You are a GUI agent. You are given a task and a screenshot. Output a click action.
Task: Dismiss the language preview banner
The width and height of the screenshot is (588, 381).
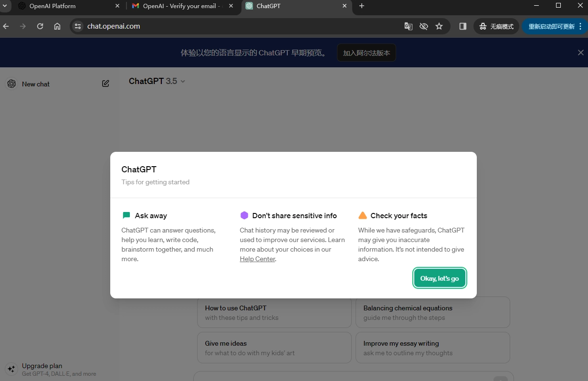coord(580,53)
